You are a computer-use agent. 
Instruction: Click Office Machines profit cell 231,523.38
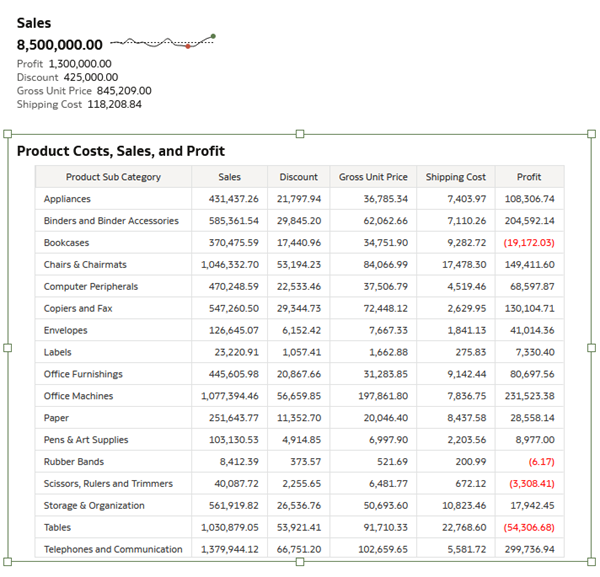[530, 396]
